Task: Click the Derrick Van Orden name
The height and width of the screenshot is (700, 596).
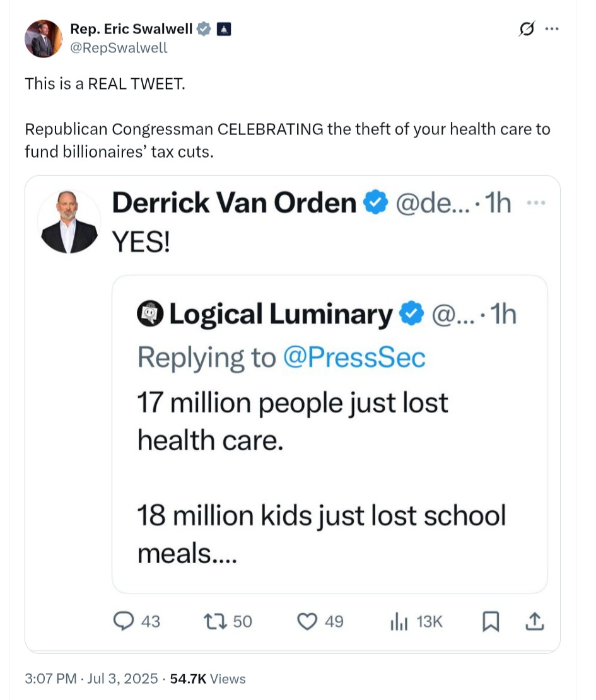Action: tap(234, 202)
